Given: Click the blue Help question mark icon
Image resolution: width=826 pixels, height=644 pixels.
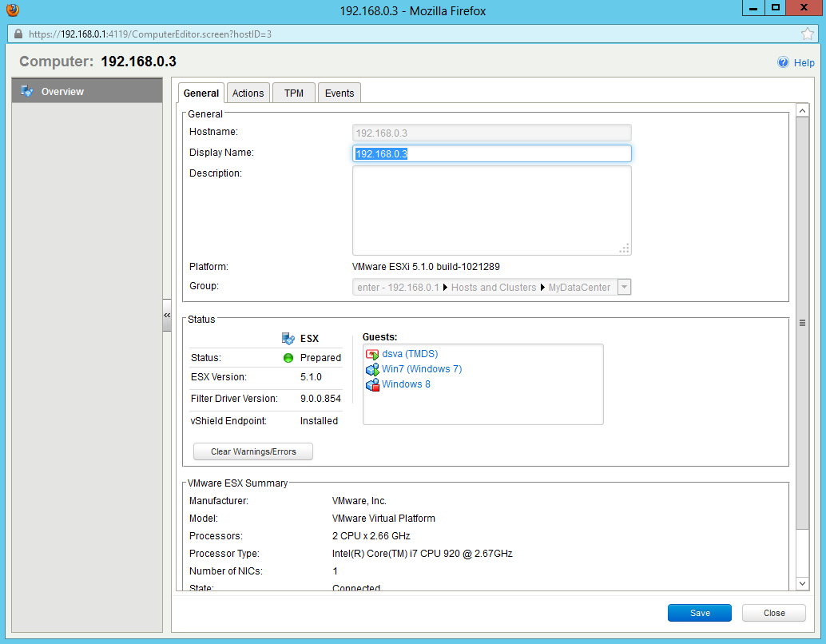Looking at the screenshot, I should coord(783,62).
